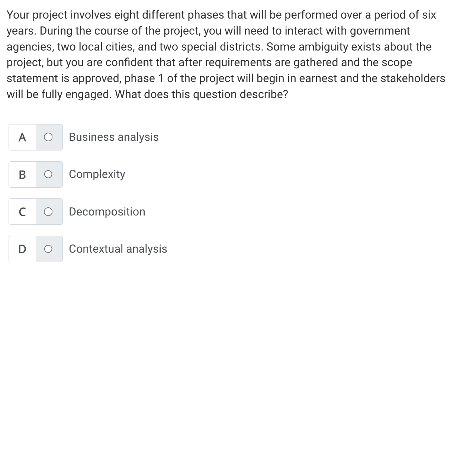Select the radio button for Decomposition
This screenshot has height=457, width=476.
(x=48, y=211)
